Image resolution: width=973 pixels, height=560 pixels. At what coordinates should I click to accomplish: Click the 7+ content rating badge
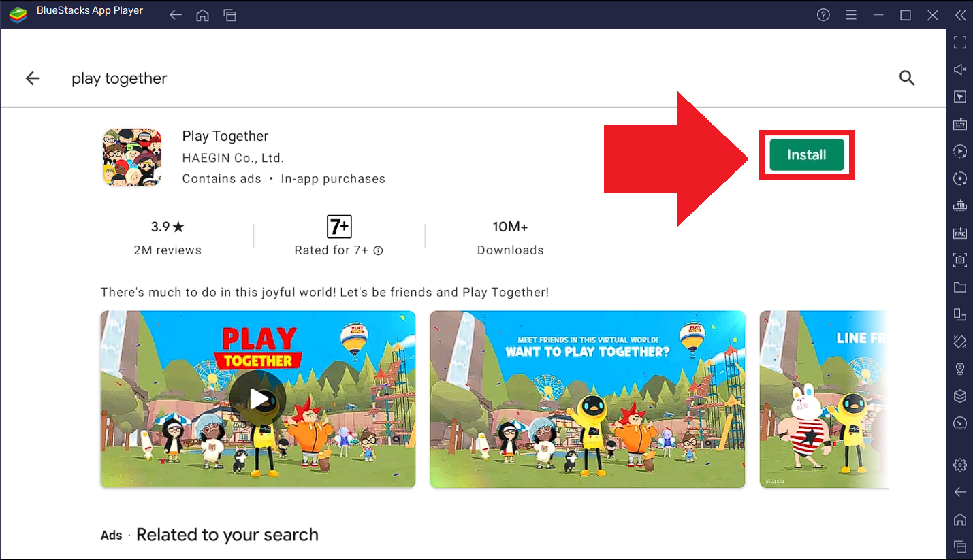[x=339, y=226]
